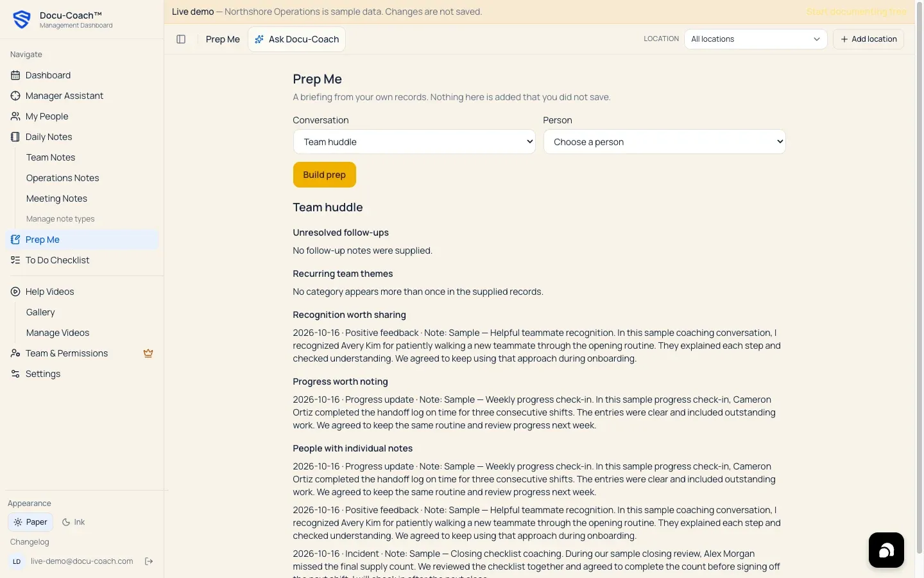Select the Prep Me tab
Viewport: 924px width, 578px height.
pyautogui.click(x=223, y=39)
